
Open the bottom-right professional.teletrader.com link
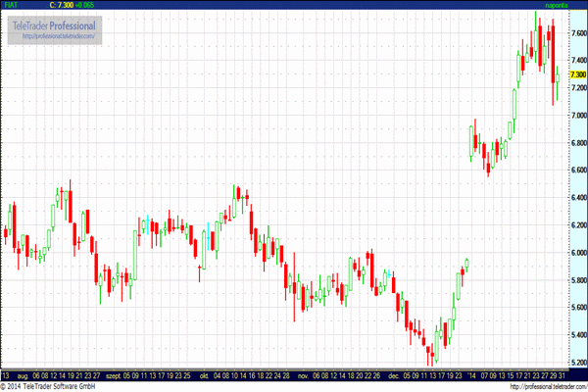549,386
